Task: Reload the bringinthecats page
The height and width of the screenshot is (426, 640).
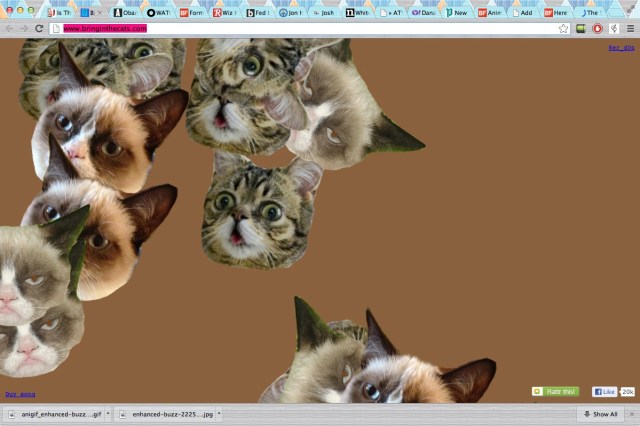Action: pos(39,29)
